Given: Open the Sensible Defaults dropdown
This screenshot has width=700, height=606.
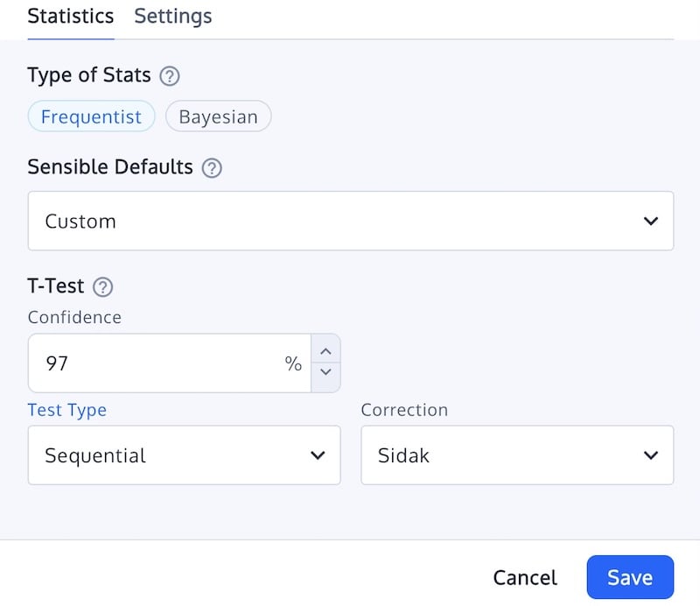Looking at the screenshot, I should click(350, 221).
